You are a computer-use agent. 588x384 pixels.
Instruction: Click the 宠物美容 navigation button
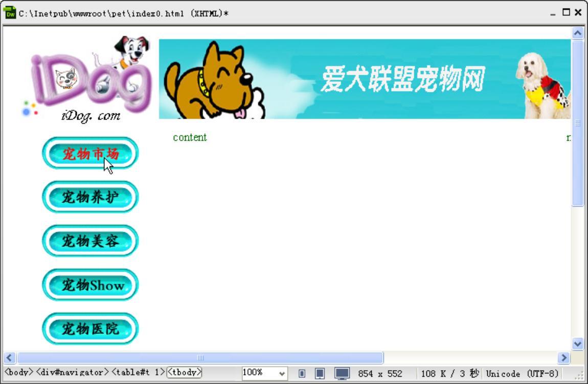point(90,241)
